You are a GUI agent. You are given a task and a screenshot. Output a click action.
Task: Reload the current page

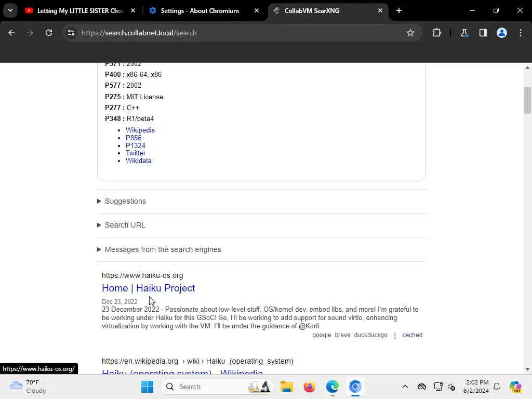click(49, 33)
